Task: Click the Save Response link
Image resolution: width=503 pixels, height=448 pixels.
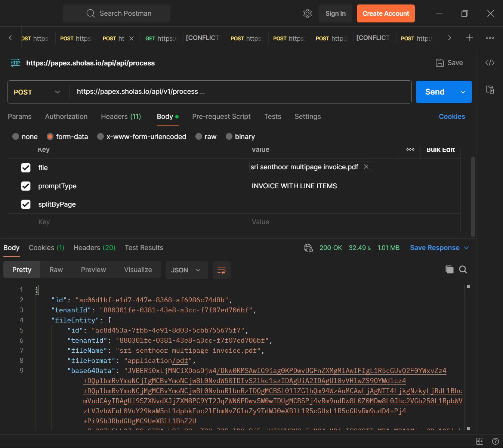Action: coord(435,248)
